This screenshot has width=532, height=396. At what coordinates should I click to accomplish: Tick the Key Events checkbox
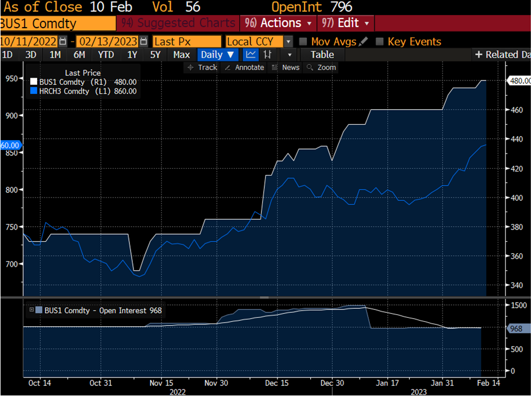point(379,42)
